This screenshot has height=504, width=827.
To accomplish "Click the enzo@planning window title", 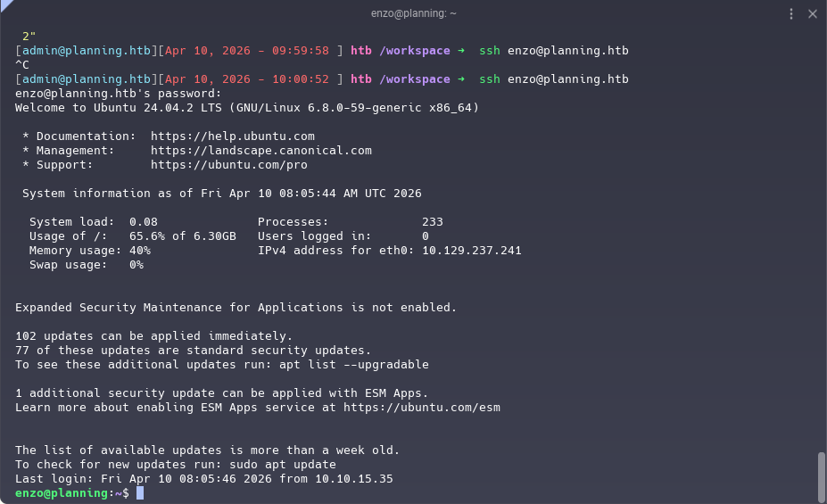I will point(413,13).
